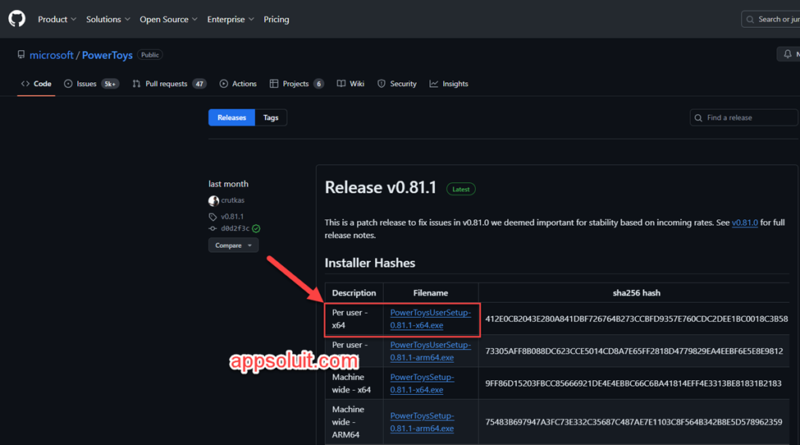Expand the Solutions menu

click(x=108, y=19)
